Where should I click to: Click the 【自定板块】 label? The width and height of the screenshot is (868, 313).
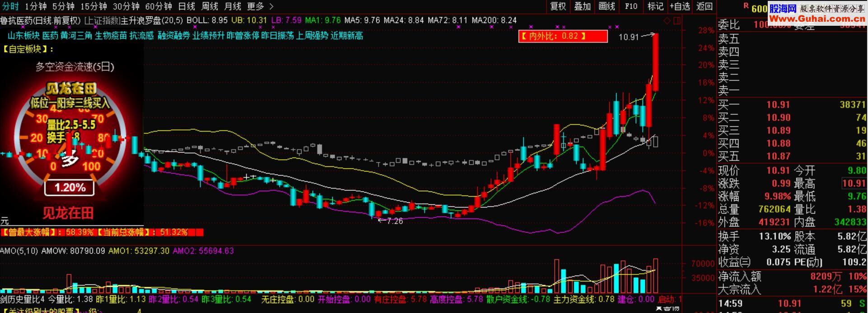click(x=28, y=49)
